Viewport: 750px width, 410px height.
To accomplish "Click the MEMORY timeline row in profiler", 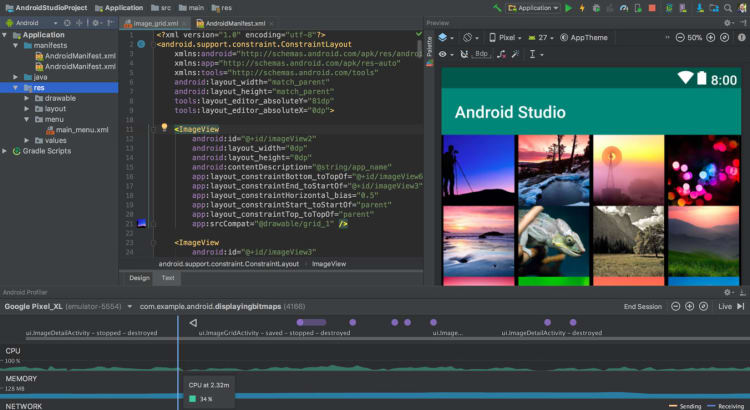I will coord(375,386).
